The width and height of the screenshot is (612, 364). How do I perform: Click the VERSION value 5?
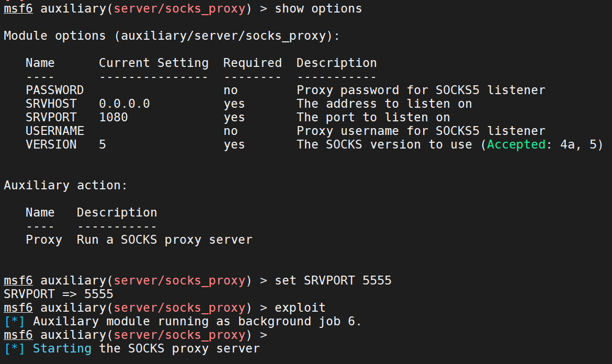pyautogui.click(x=103, y=145)
